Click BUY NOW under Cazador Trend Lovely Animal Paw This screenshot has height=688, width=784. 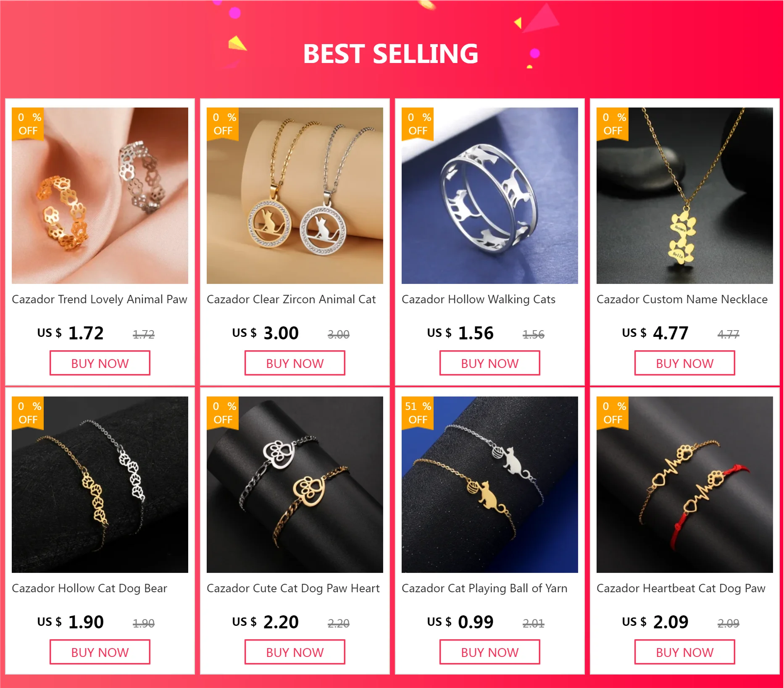100,363
